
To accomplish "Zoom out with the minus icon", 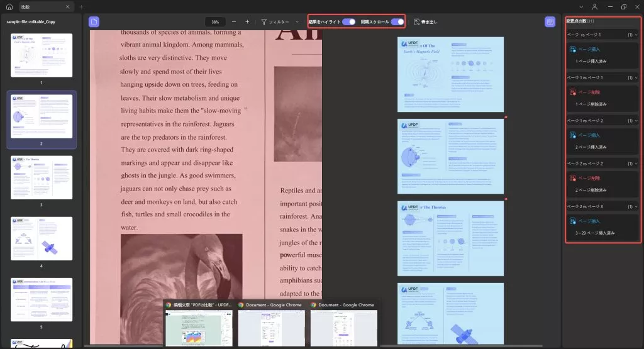I will pyautogui.click(x=234, y=22).
